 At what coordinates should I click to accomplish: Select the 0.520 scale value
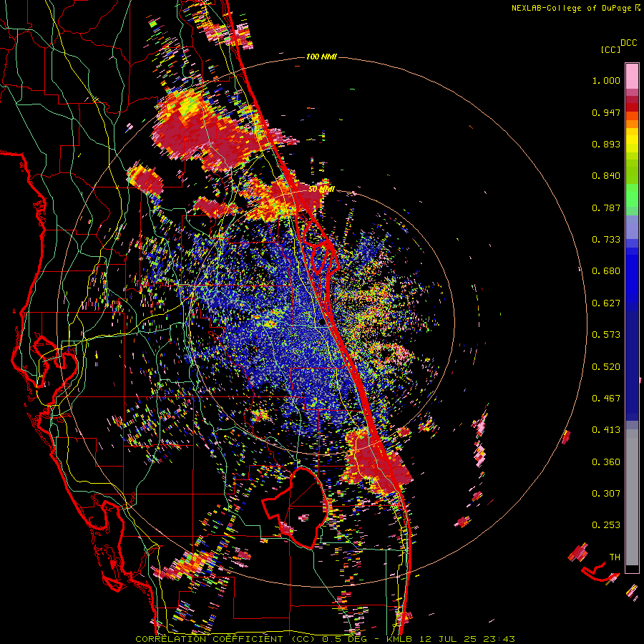606,367
